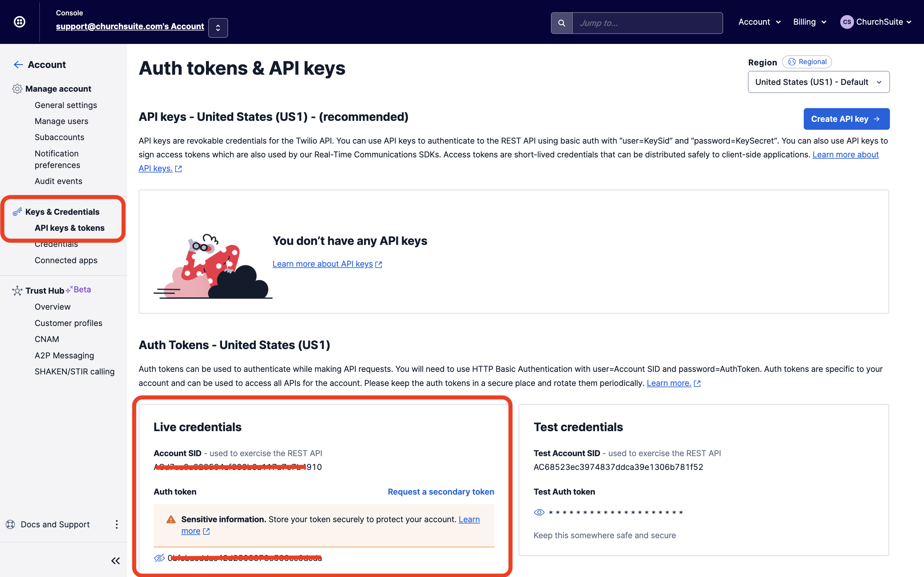Expand the Region selector dropdown
This screenshot has width=924, height=577.
coord(818,82)
